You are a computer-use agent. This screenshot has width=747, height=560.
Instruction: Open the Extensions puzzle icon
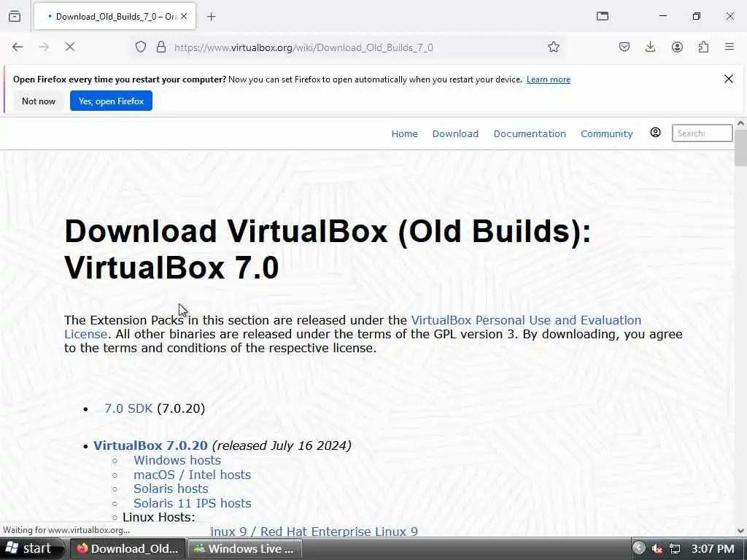click(704, 47)
